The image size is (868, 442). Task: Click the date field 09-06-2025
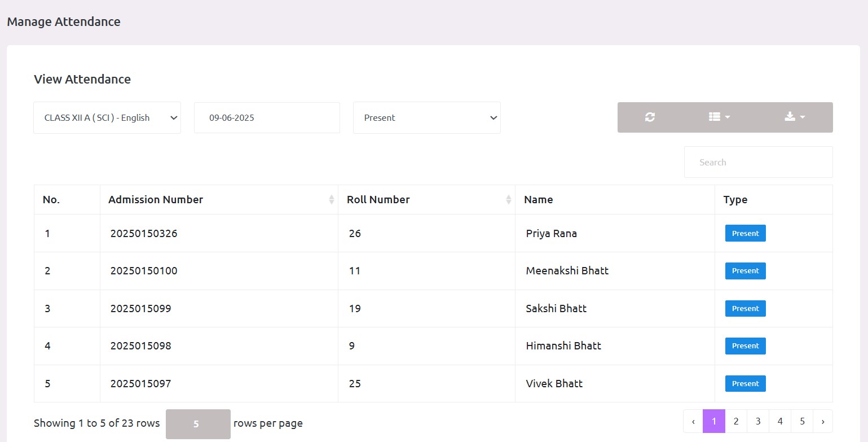click(267, 117)
